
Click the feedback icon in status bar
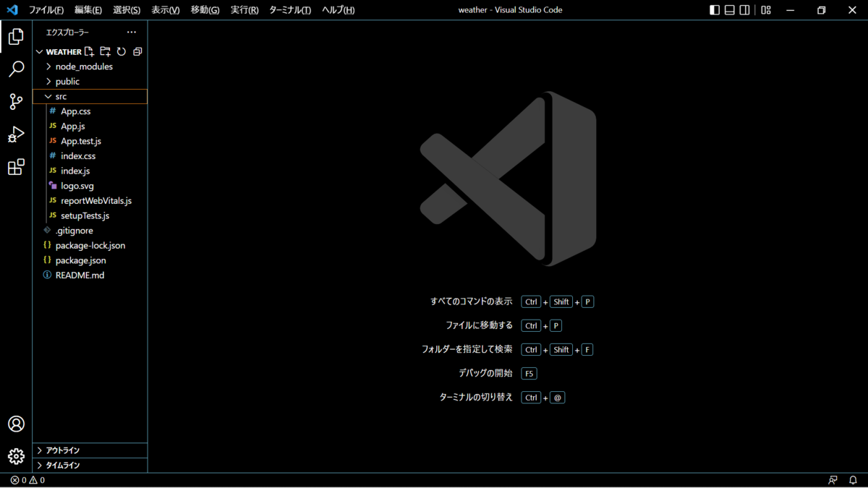(833, 480)
